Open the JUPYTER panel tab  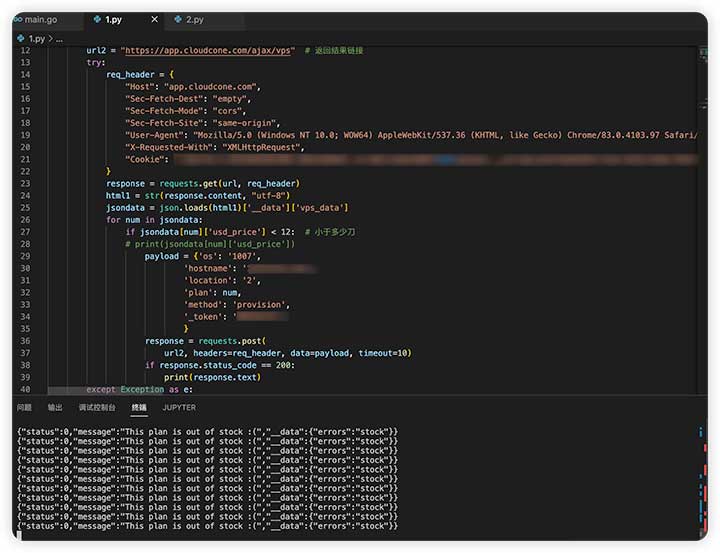click(179, 407)
